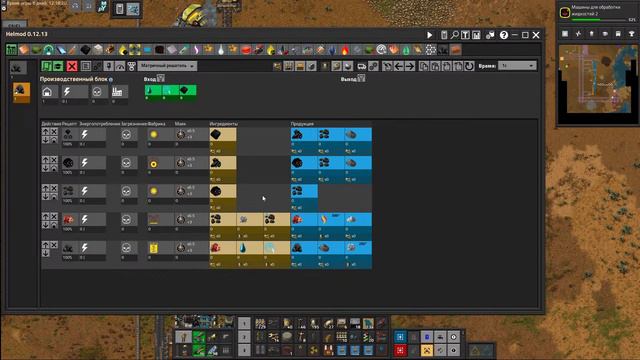Click the skull pollution icon in second row
Screen dimensions: 640x360
coord(127,163)
